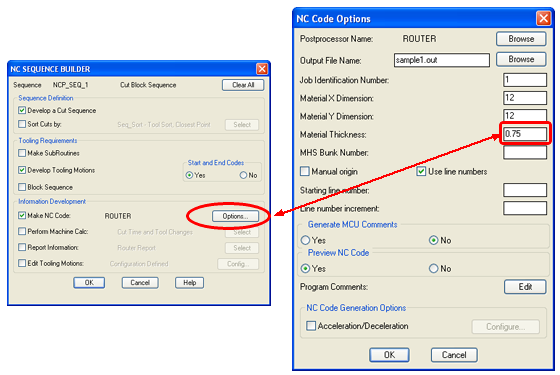560x375 pixels.
Task: Check the Acceleration/Deceleration option
Action: (311, 326)
